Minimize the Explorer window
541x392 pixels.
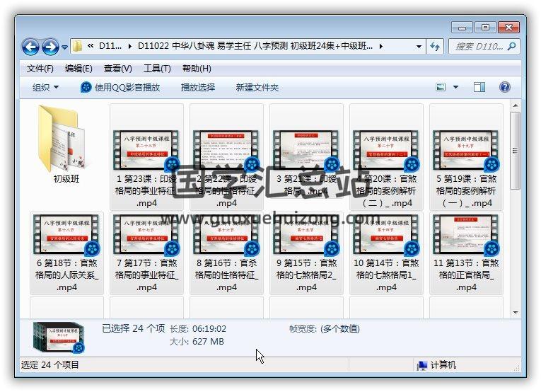(x=463, y=28)
